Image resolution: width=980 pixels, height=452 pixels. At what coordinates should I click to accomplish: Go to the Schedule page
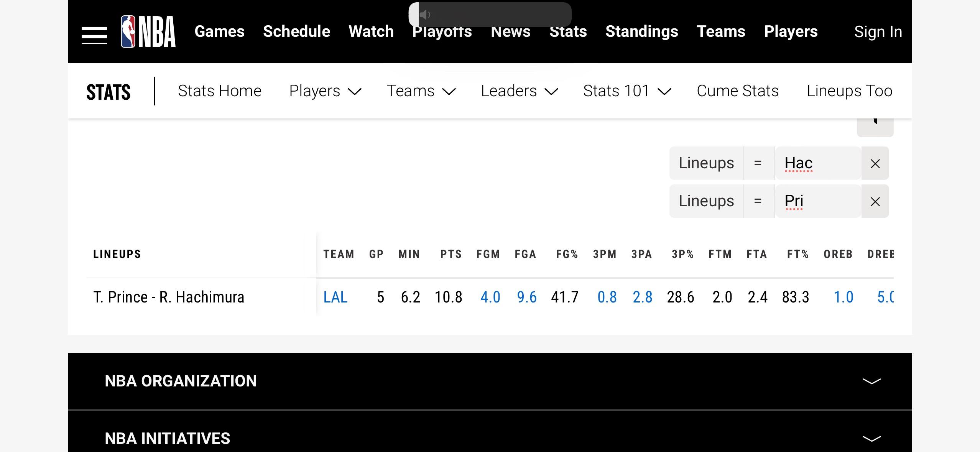point(296,31)
